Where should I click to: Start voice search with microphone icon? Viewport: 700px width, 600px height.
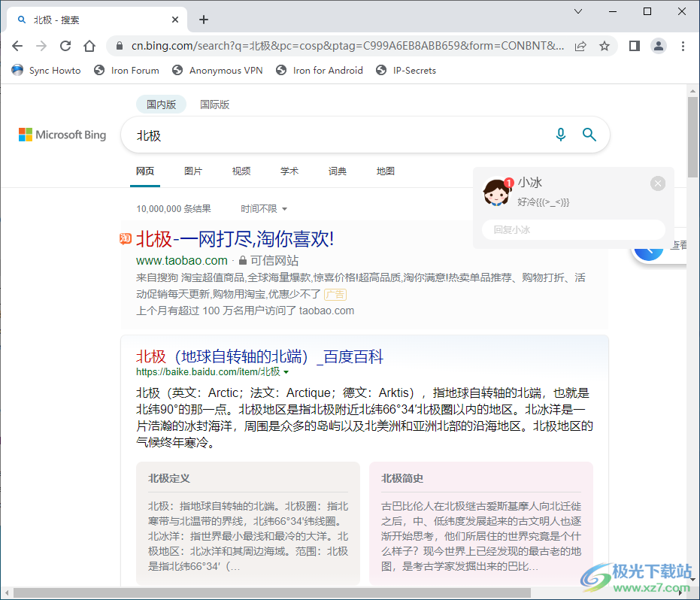click(x=561, y=135)
